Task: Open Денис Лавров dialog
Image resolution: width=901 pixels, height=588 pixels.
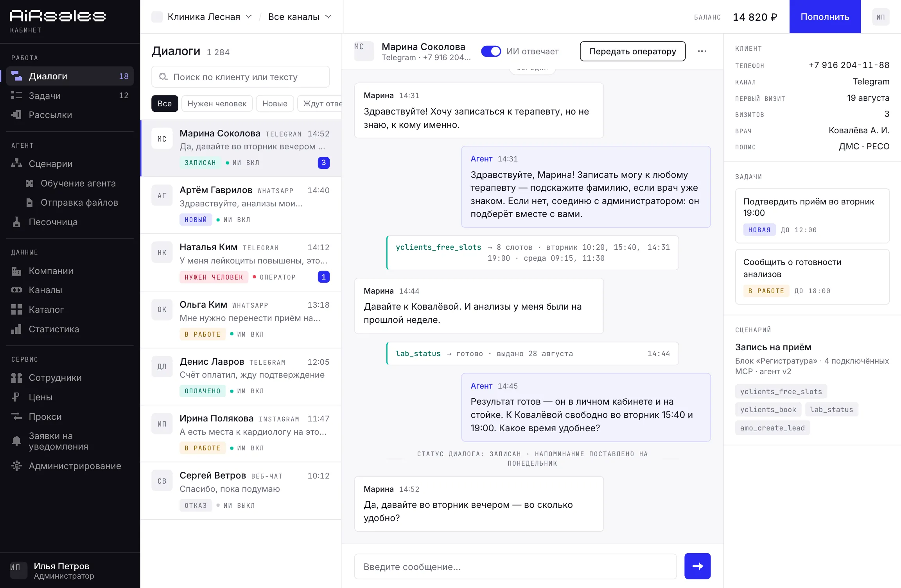Action: tap(241, 376)
